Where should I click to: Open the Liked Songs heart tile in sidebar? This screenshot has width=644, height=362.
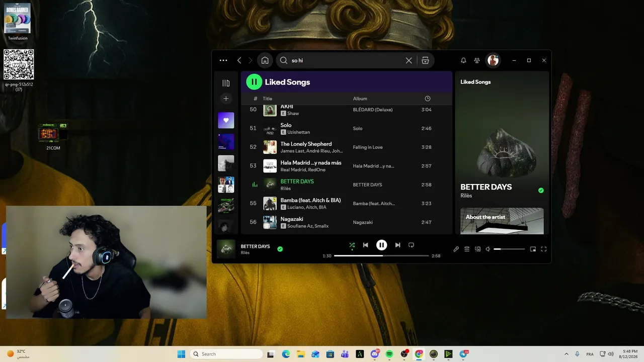[226, 120]
